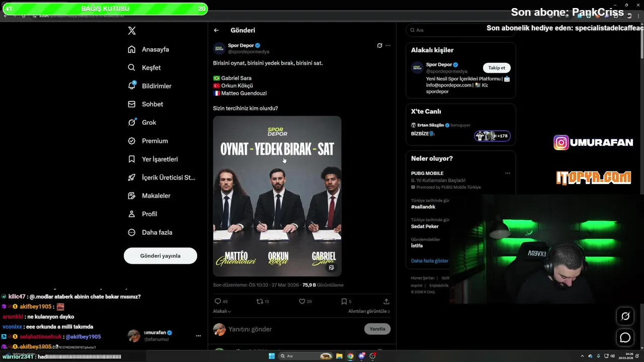Viewport: 644px width, 362px height.
Task: Click the Yanıtla button
Action: pyautogui.click(x=377, y=329)
